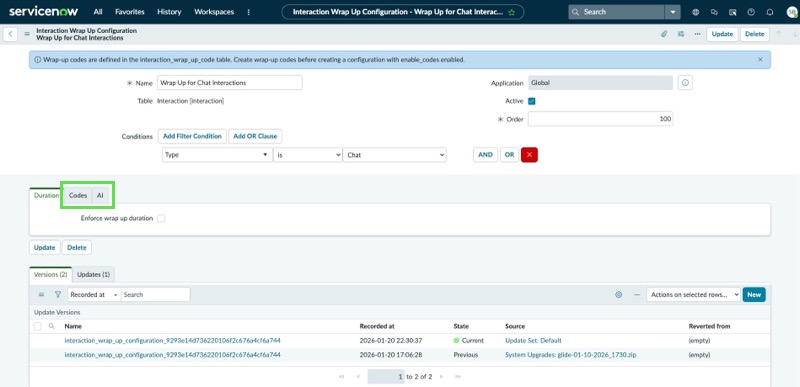Click the Name input field
Viewport: 800px width, 387px height.
pyautogui.click(x=230, y=83)
